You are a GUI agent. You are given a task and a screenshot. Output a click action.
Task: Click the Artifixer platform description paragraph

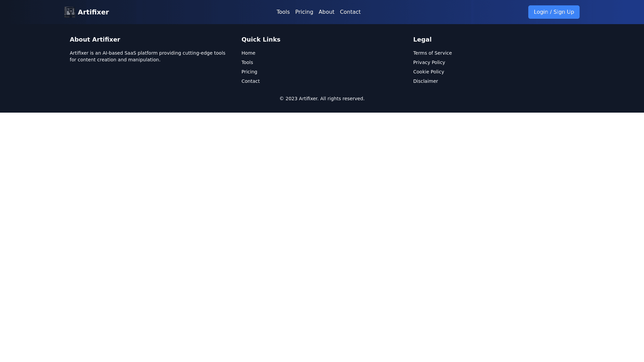click(x=148, y=56)
